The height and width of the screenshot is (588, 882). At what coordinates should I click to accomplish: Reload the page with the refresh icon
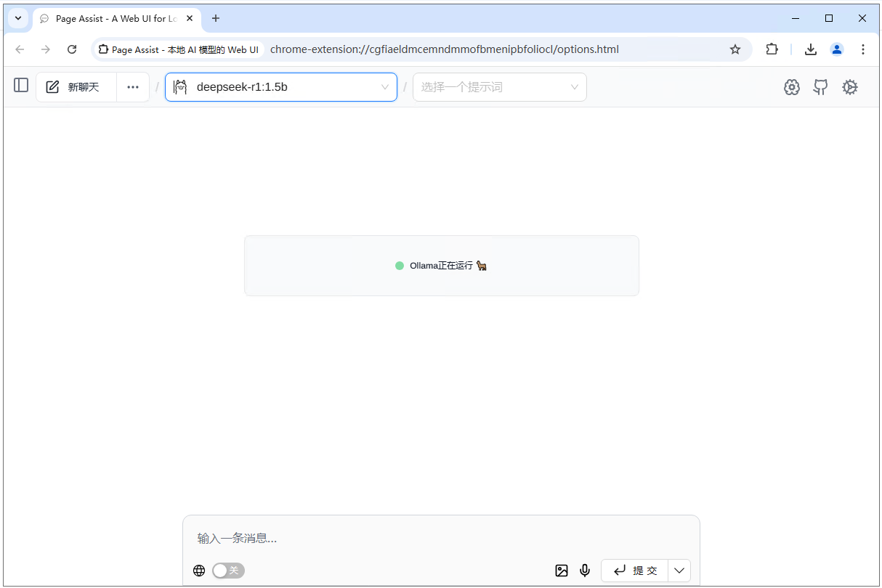click(72, 49)
